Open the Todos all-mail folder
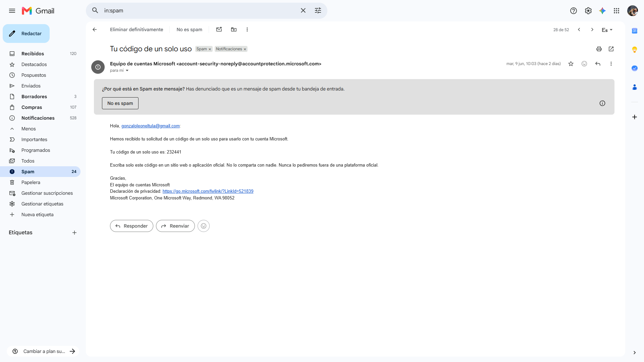This screenshot has width=644, height=362. pos(40,161)
